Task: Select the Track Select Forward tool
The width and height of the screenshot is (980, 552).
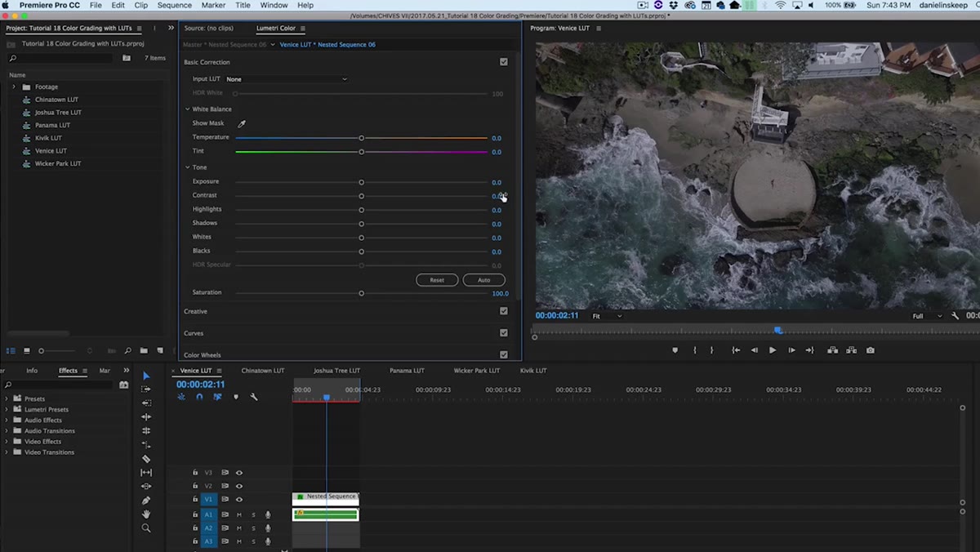Action: 146,390
